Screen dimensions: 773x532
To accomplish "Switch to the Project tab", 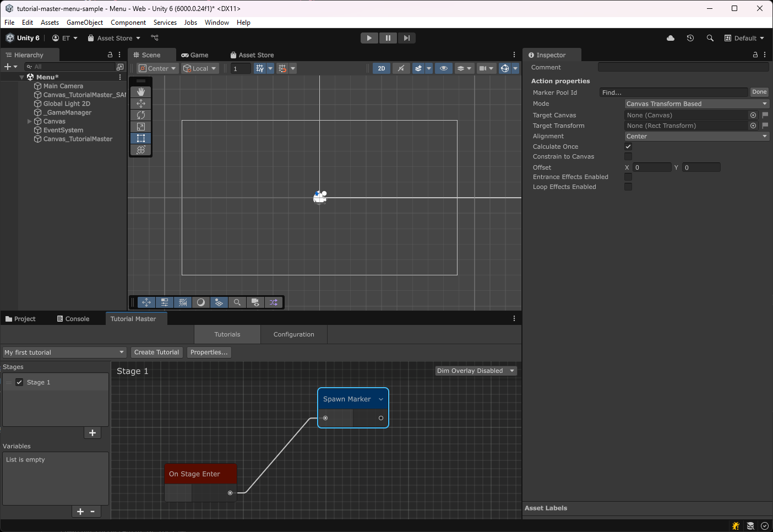I will pos(20,319).
